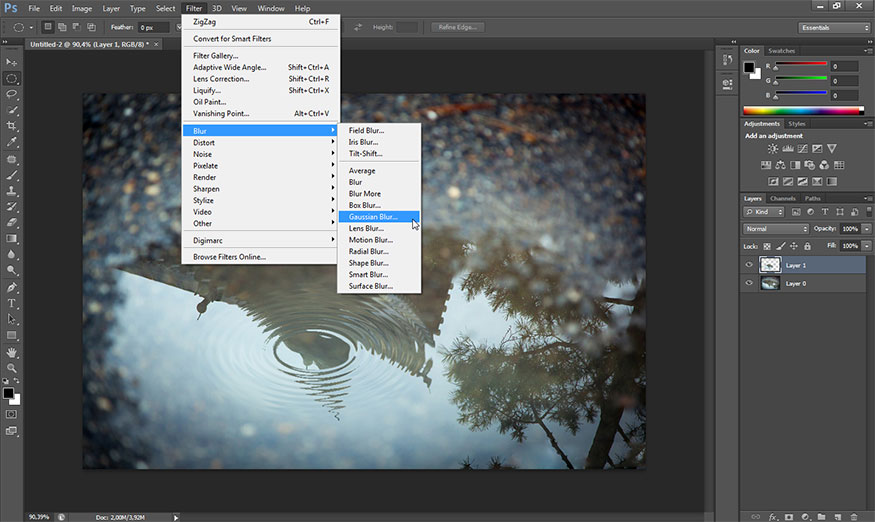This screenshot has height=522, width=875.
Task: Toggle lock transparent pixels for layer
Action: coord(767,246)
